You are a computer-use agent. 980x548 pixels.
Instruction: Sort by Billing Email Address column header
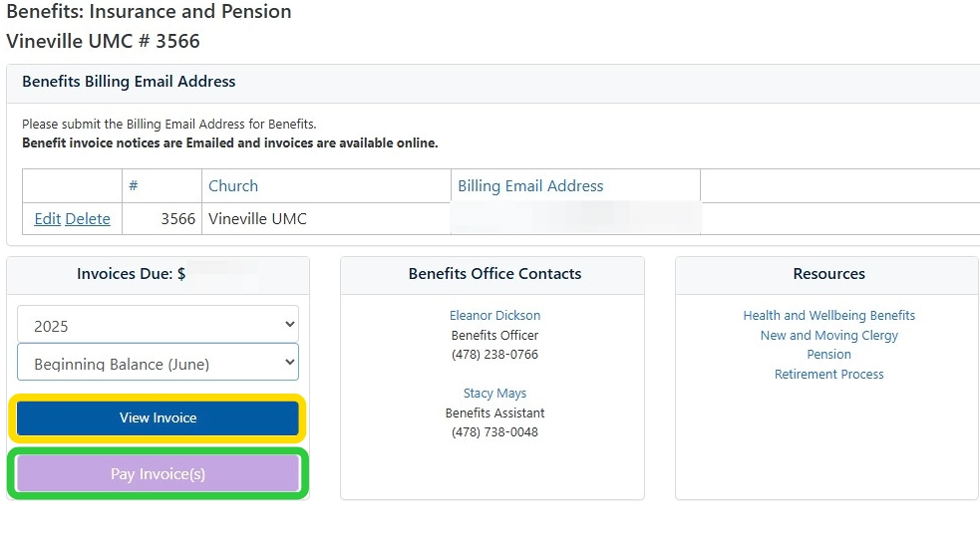(x=530, y=186)
